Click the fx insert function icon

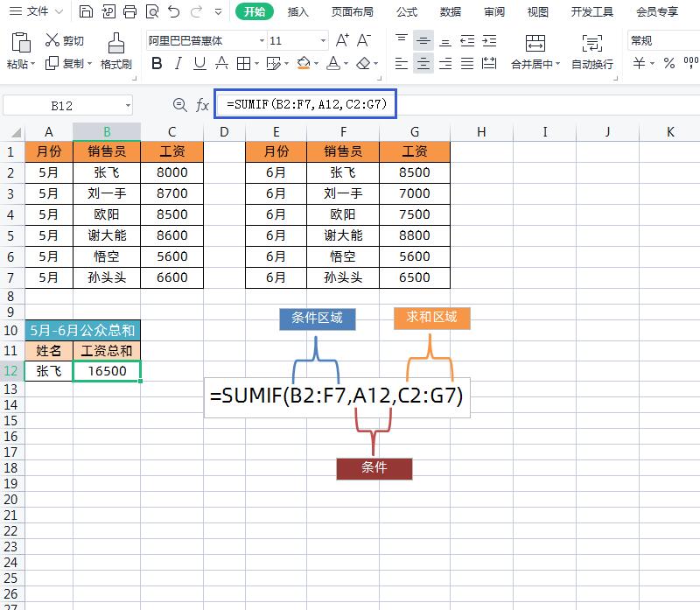point(202,105)
